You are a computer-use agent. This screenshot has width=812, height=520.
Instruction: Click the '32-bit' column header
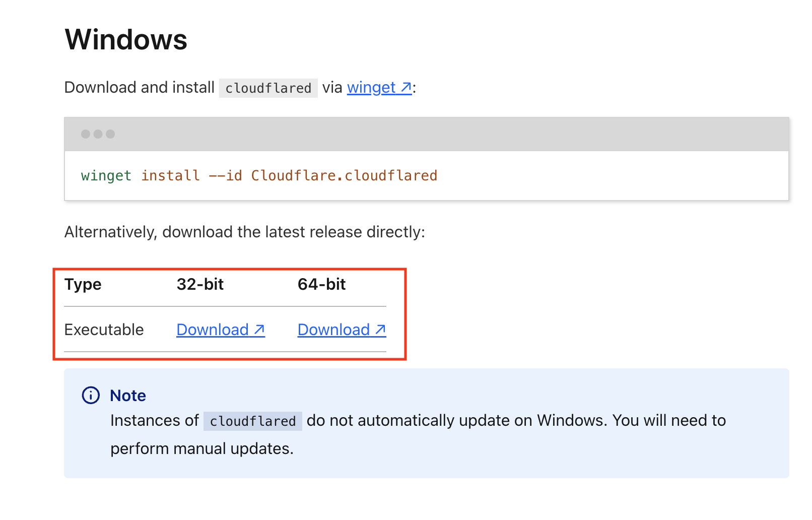click(200, 284)
